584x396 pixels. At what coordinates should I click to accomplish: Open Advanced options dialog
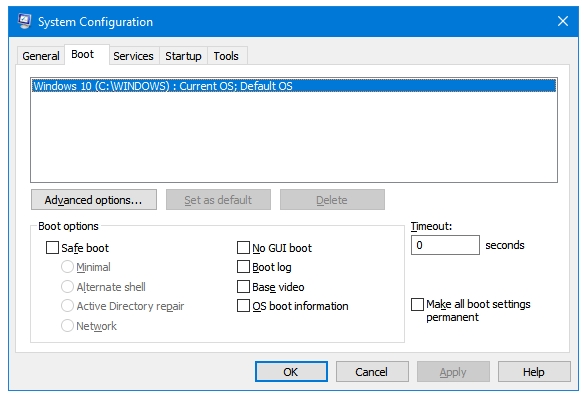(94, 200)
